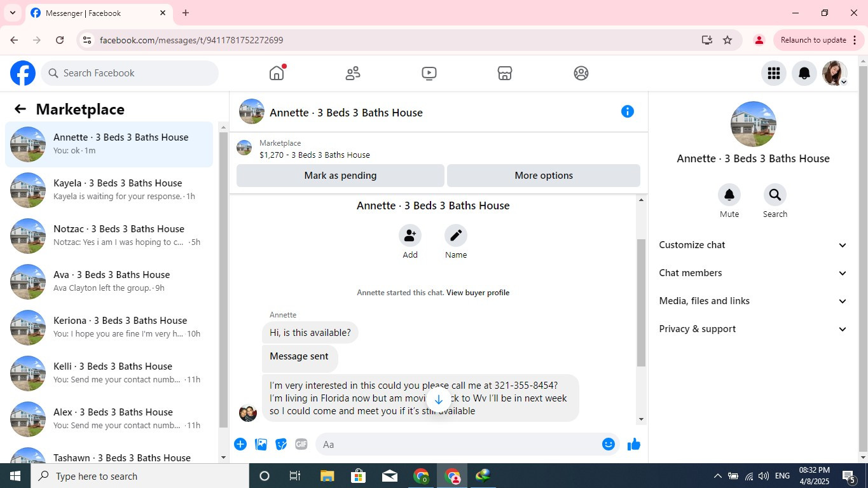This screenshot has height=488, width=868.
Task: Click the listing thumbnail in right panel
Action: pyautogui.click(x=753, y=124)
